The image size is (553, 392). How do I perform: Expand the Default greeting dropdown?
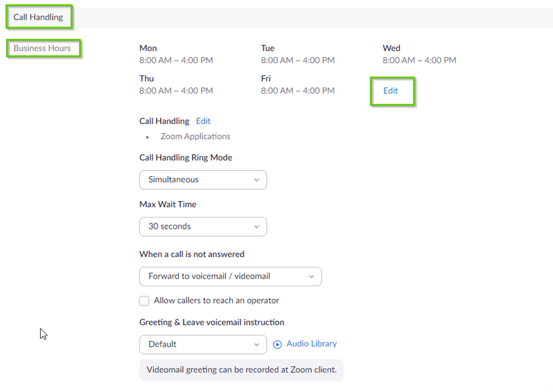tap(203, 344)
